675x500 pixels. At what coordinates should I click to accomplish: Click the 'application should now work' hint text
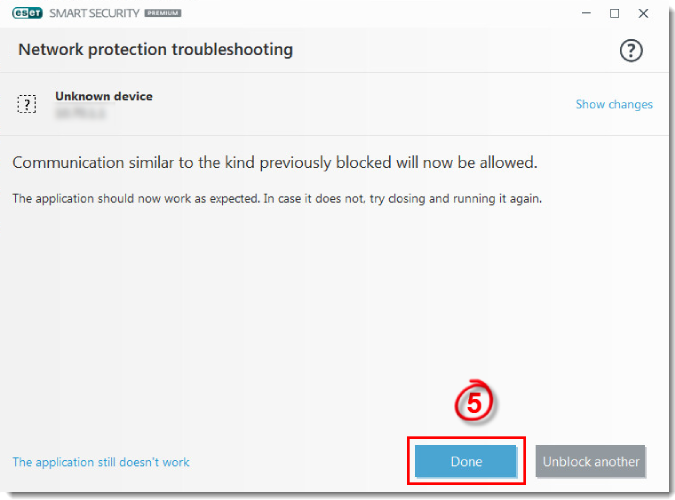click(x=277, y=199)
